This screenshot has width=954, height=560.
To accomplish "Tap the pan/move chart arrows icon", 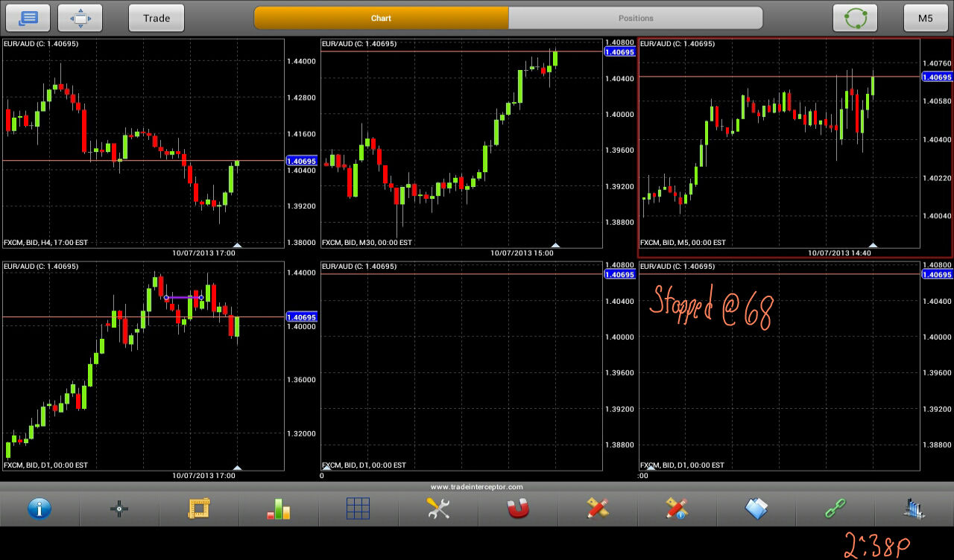I will pyautogui.click(x=80, y=18).
